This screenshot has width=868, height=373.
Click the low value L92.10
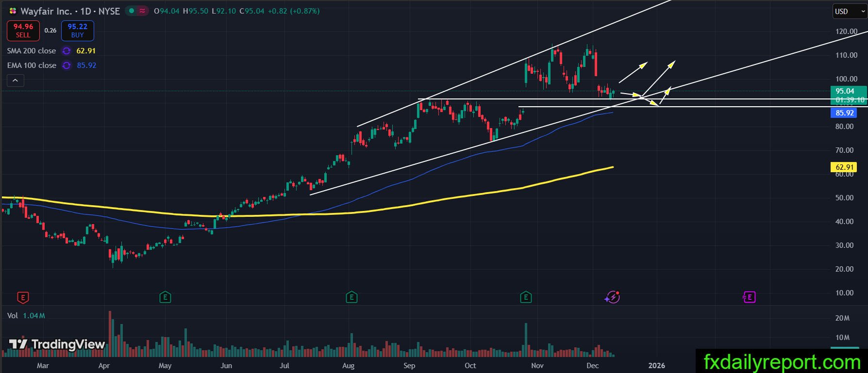(224, 11)
